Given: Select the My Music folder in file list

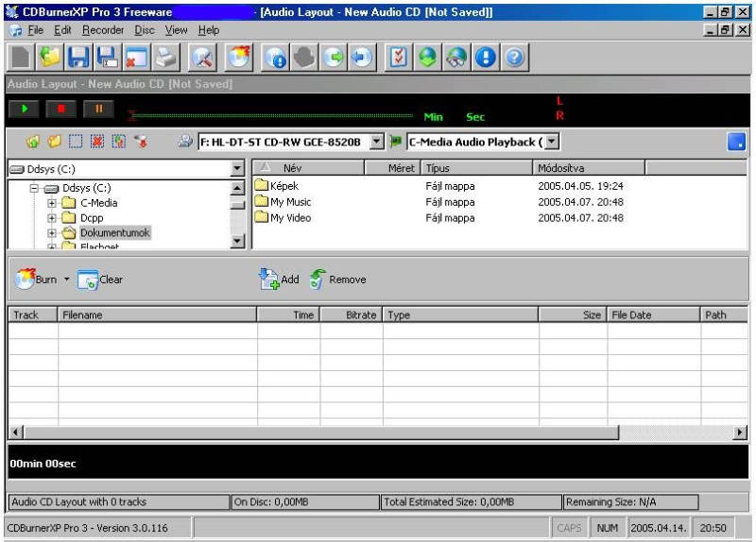Looking at the screenshot, I should (x=290, y=202).
